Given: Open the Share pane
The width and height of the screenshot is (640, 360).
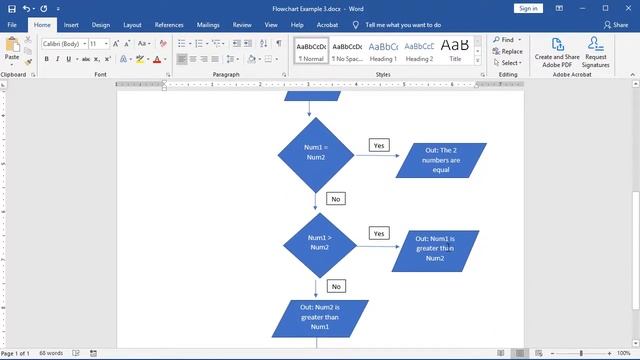Looking at the screenshot, I should pos(616,25).
